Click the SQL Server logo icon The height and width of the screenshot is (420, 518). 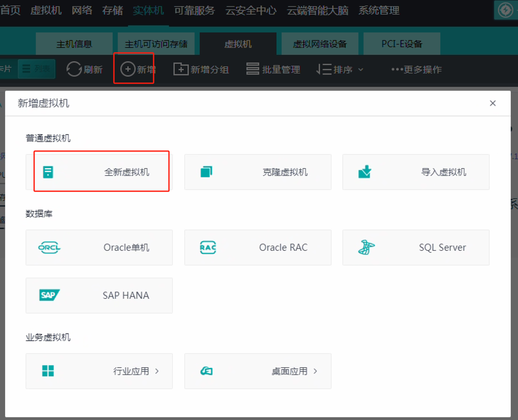coord(366,248)
